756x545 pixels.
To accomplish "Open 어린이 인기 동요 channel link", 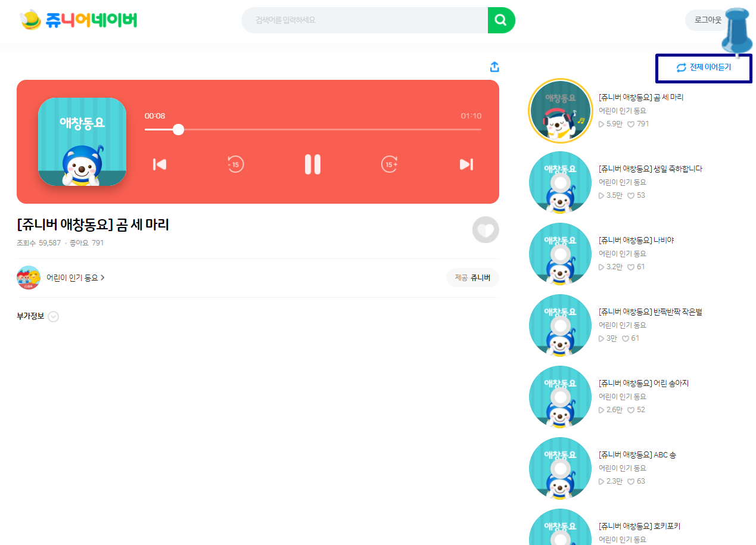I will (76, 278).
